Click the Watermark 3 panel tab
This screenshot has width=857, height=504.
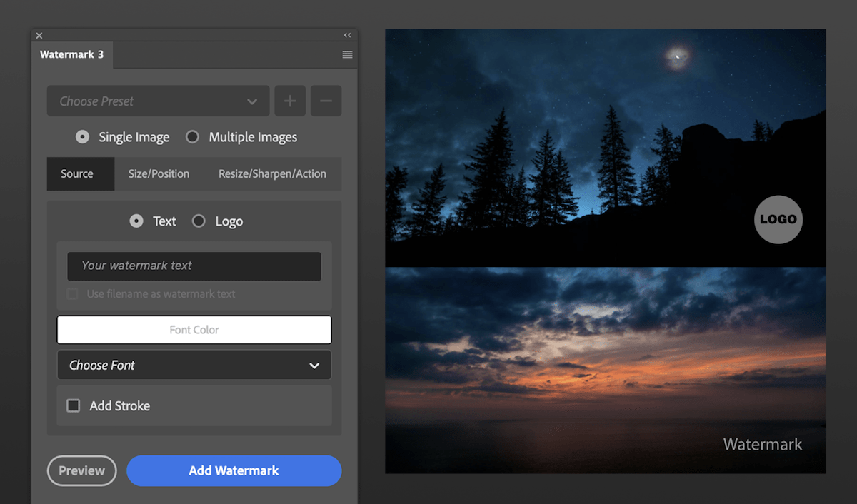tap(72, 54)
